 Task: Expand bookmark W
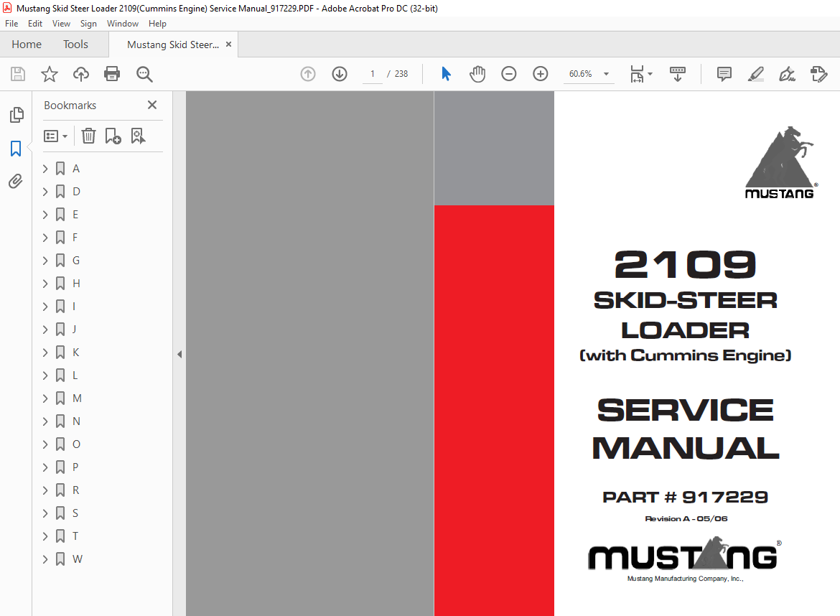[45, 559]
